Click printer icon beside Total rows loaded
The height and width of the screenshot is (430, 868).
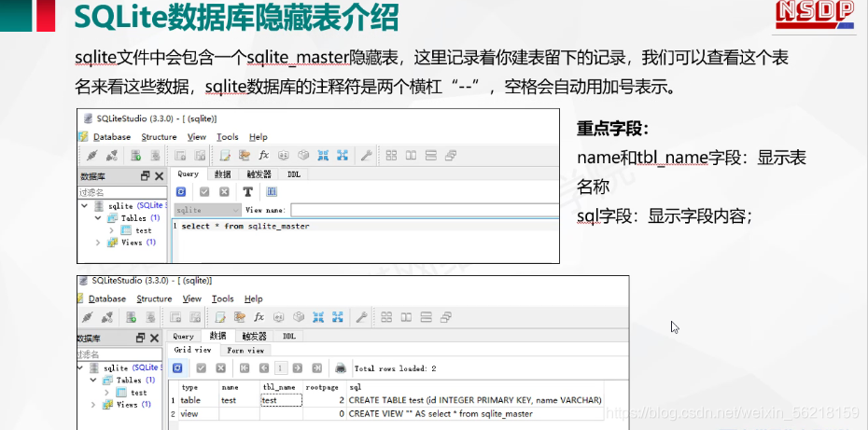click(341, 368)
